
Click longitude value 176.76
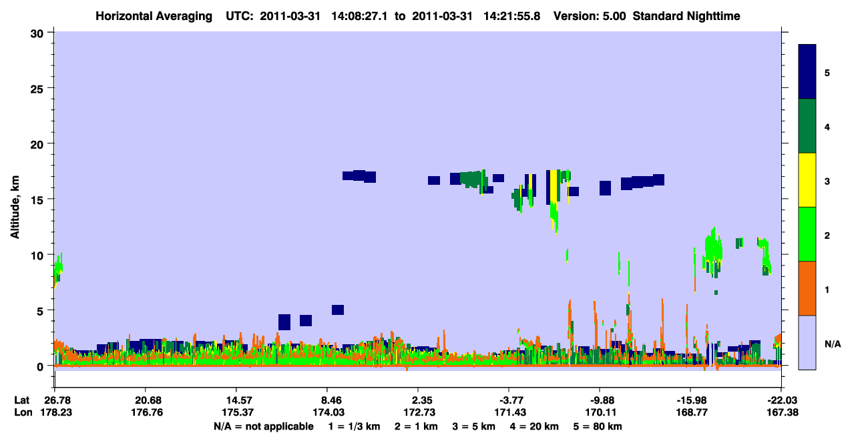146,412
